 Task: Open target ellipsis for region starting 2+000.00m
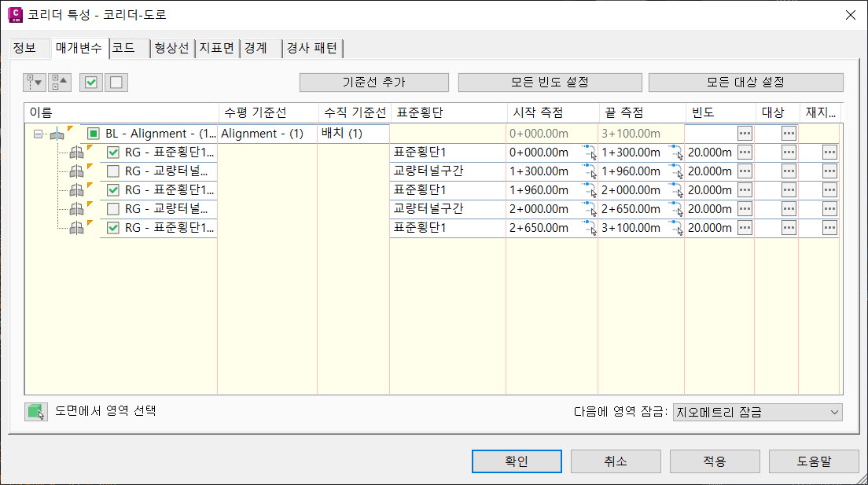tap(789, 209)
